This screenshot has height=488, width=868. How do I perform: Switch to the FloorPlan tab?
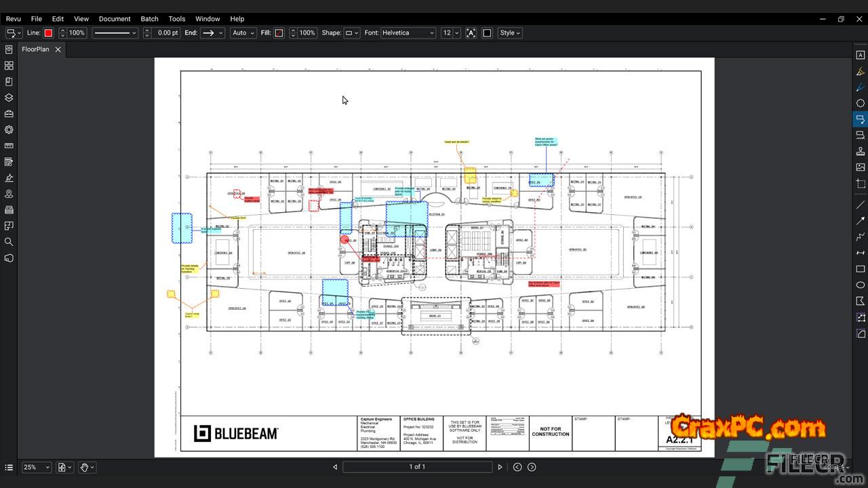pos(35,49)
